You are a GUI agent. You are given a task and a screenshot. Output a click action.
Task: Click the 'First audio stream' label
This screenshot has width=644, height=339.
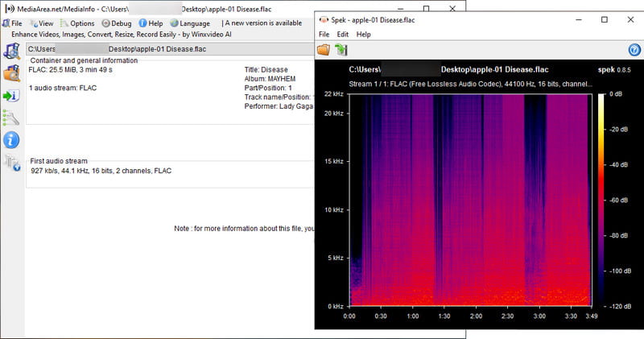59,161
